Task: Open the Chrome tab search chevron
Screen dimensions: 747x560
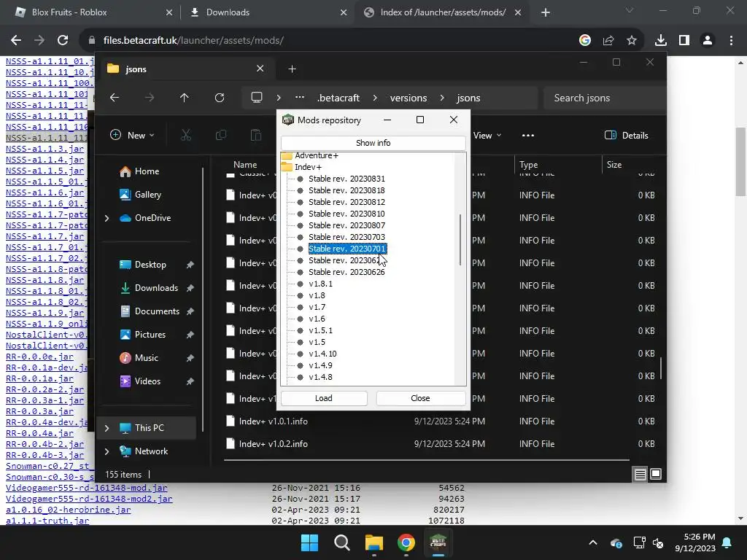Action: tap(630, 10)
